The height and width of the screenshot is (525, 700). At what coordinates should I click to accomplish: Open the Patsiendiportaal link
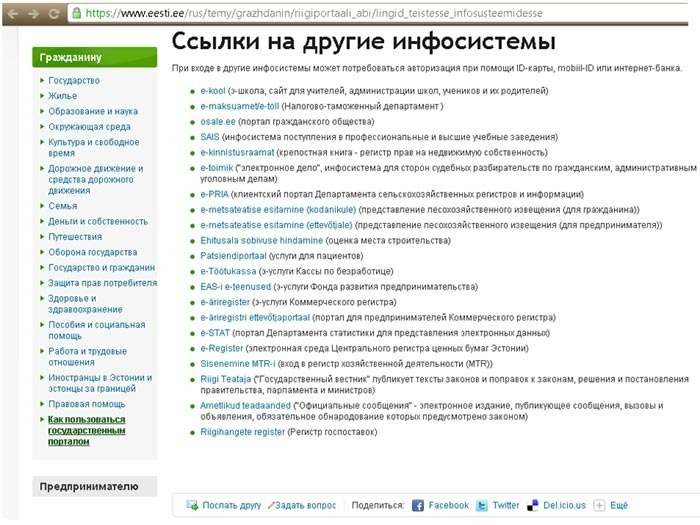coord(233,256)
